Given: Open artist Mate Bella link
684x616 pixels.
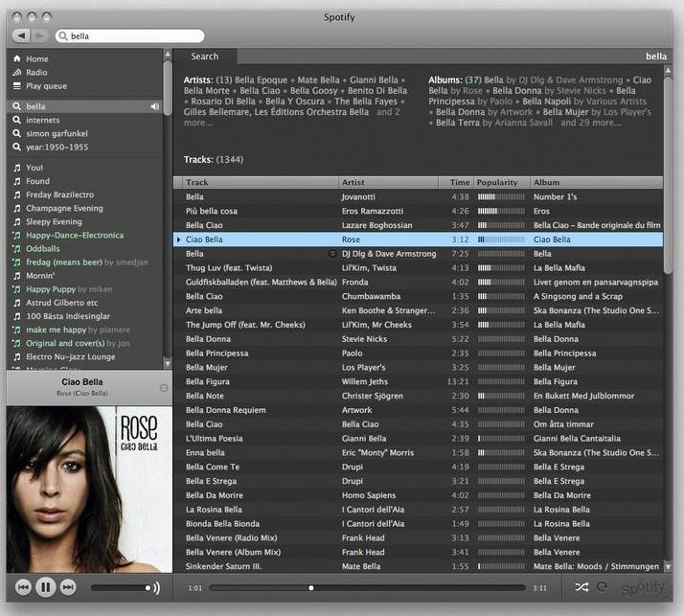Looking at the screenshot, I should [318, 80].
